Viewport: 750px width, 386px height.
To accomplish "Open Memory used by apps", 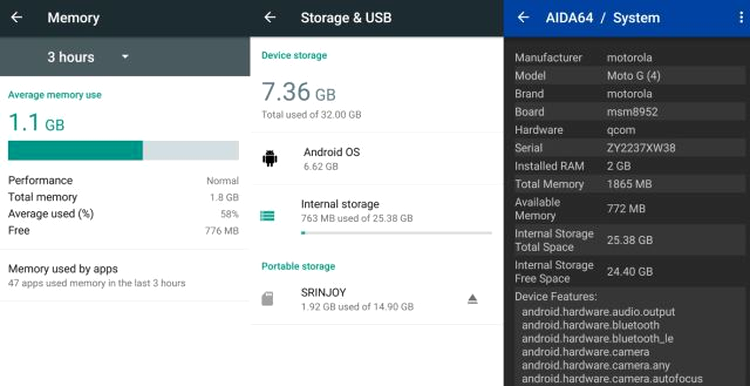I will pos(125,276).
